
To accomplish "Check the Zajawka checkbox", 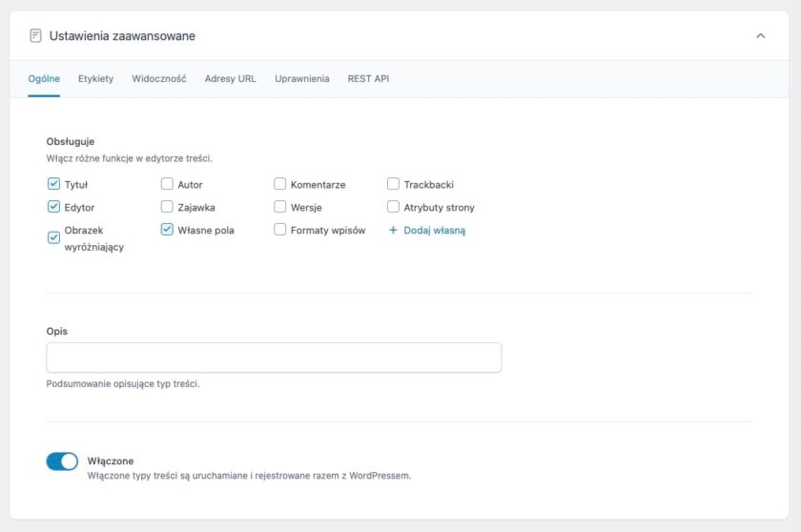I will [167, 207].
